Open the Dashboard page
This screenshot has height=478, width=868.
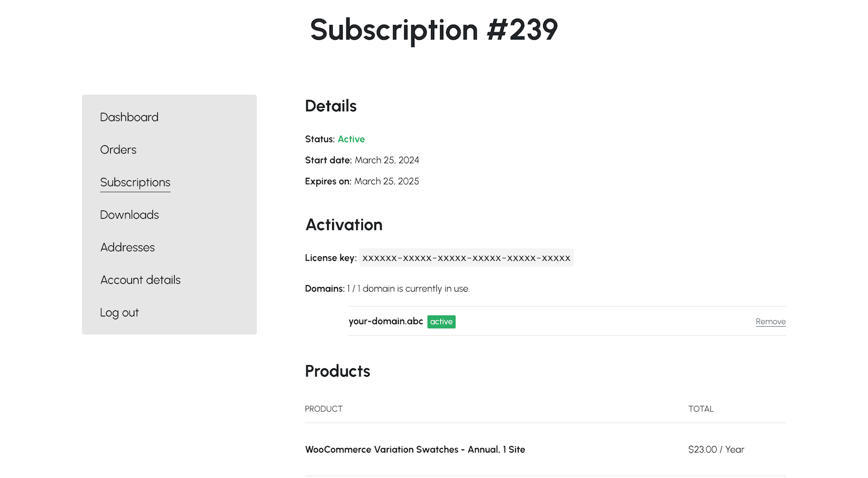(x=129, y=117)
